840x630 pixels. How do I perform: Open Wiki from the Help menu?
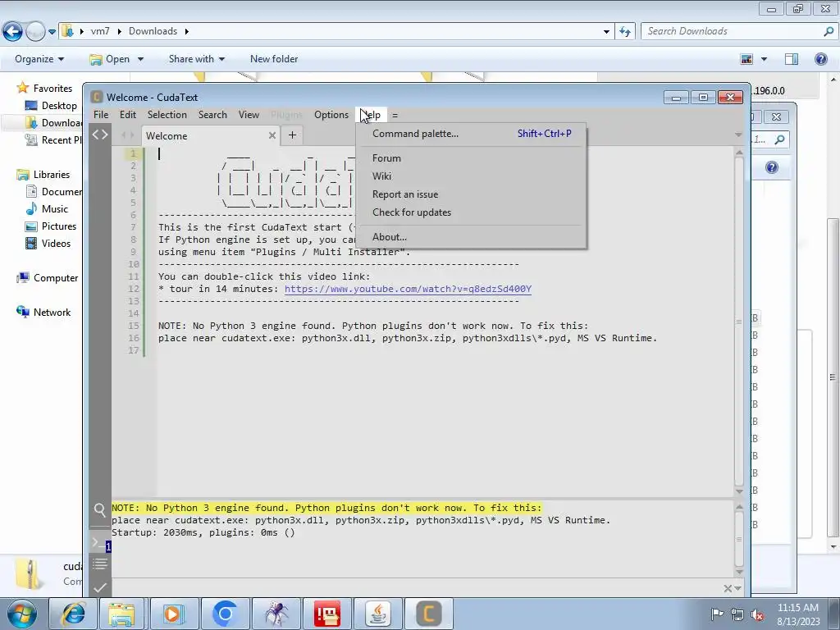471,176
